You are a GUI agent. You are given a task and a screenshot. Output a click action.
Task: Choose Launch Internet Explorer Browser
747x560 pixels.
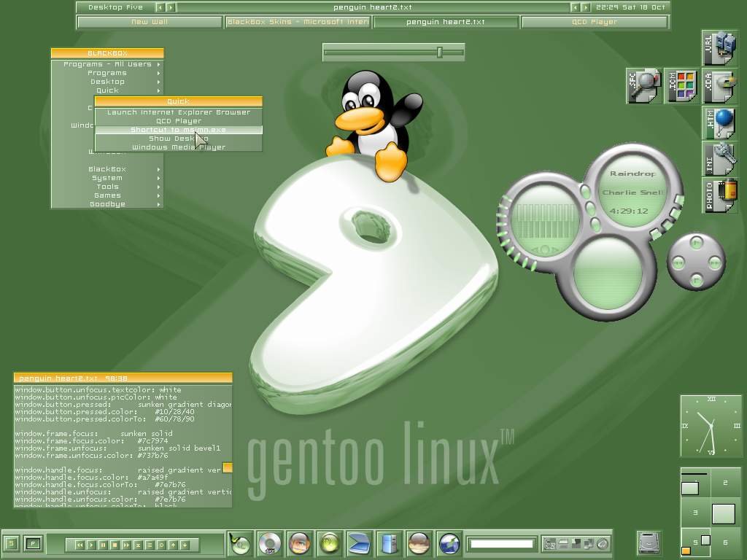tap(179, 112)
